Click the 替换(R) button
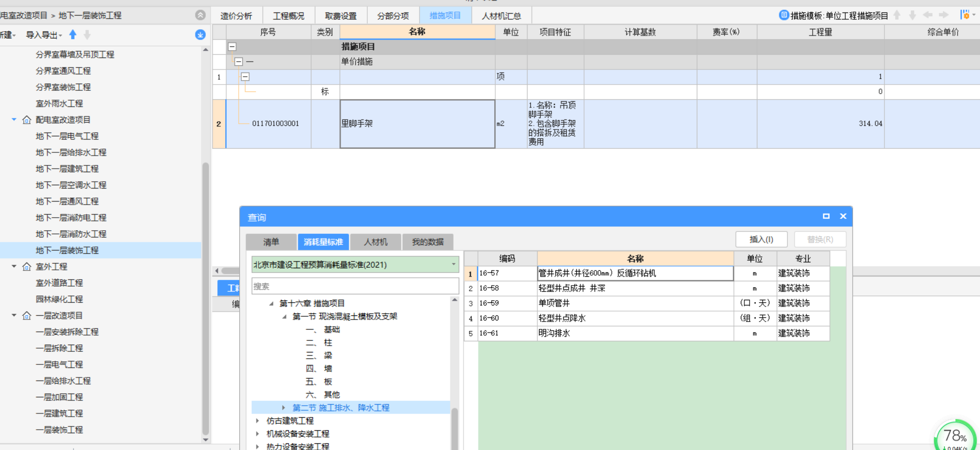980x450 pixels. [x=820, y=240]
